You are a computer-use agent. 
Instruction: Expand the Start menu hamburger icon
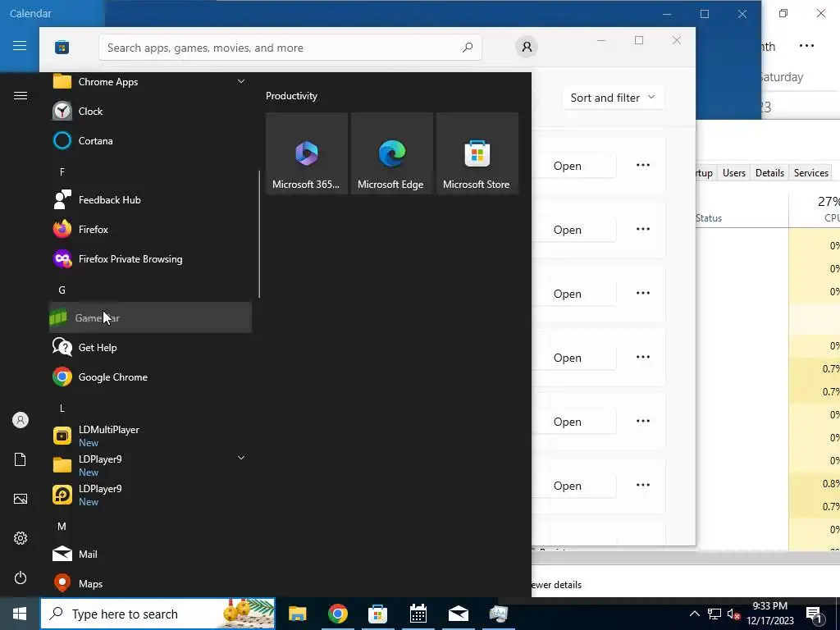(x=21, y=96)
